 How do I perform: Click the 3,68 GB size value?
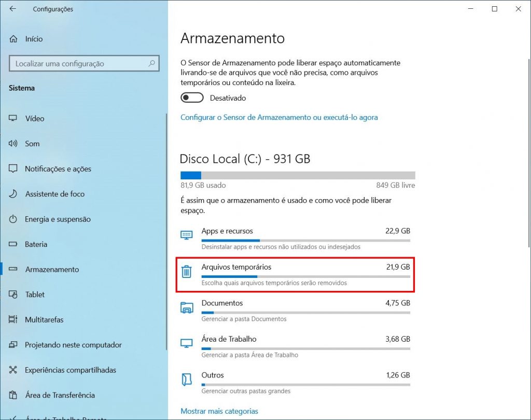[x=398, y=339]
